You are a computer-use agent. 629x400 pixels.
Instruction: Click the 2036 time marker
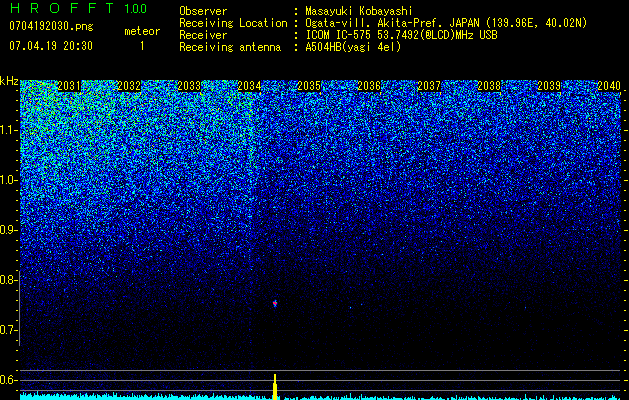click(369, 86)
